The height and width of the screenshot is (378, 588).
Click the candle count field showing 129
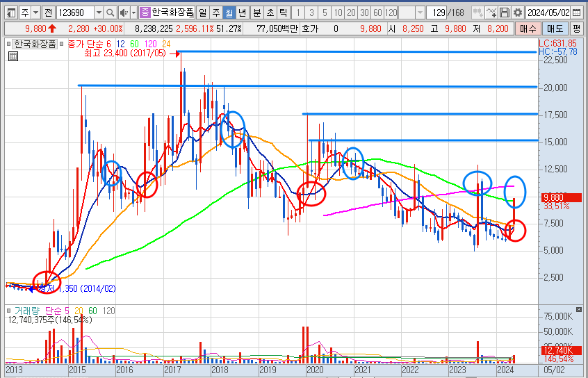coord(437,13)
